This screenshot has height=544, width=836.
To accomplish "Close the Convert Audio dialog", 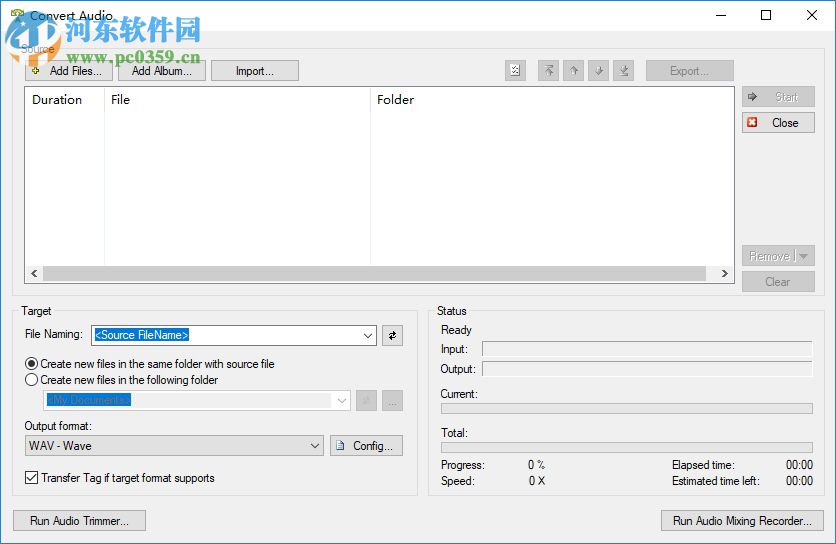I will pyautogui.click(x=778, y=123).
